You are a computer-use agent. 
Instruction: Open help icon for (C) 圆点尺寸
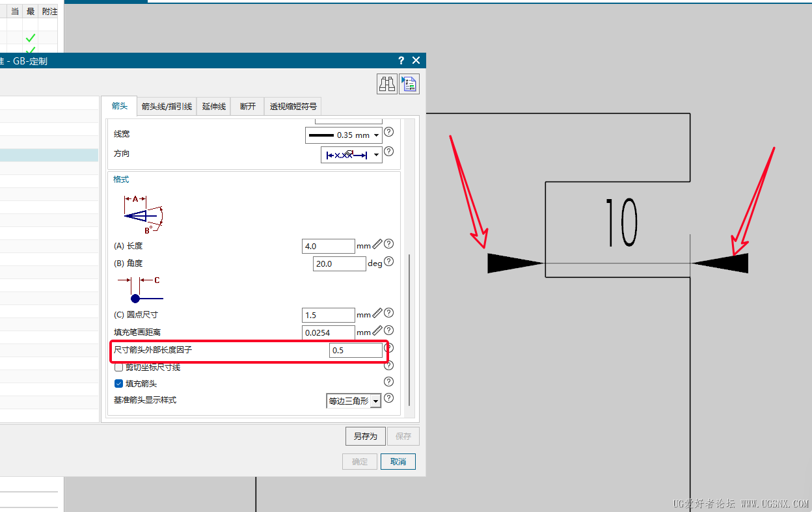(389, 313)
